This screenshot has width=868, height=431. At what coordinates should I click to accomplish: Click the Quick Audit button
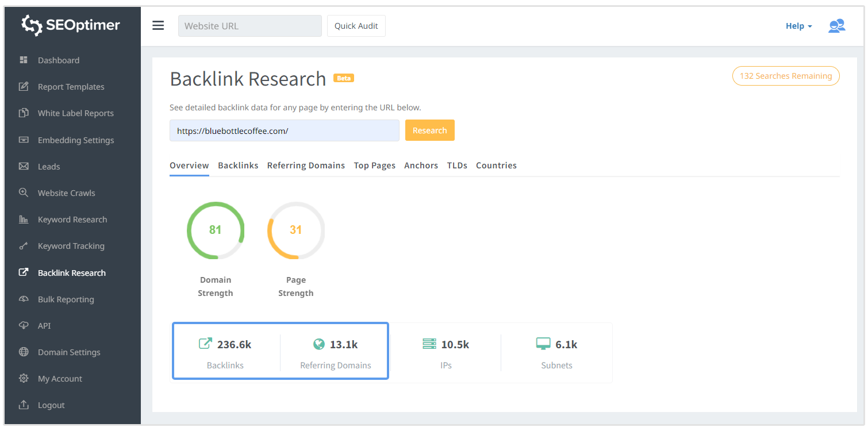(x=356, y=26)
